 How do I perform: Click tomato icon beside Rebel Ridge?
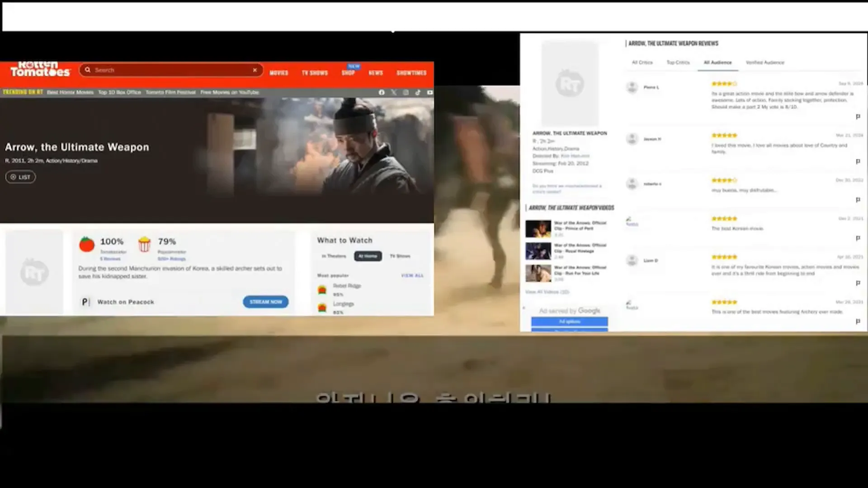coord(322,290)
